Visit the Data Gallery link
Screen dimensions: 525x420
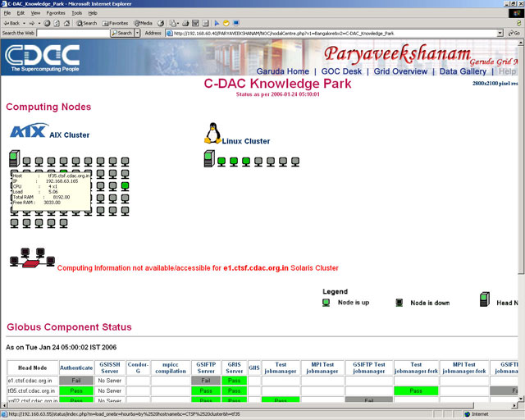[463, 71]
